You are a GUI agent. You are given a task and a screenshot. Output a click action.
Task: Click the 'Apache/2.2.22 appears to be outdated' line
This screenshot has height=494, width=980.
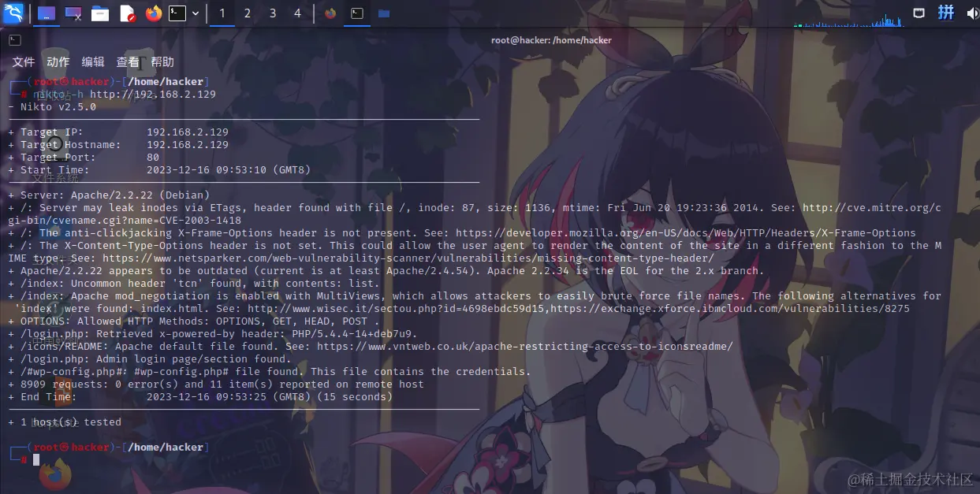(x=386, y=271)
